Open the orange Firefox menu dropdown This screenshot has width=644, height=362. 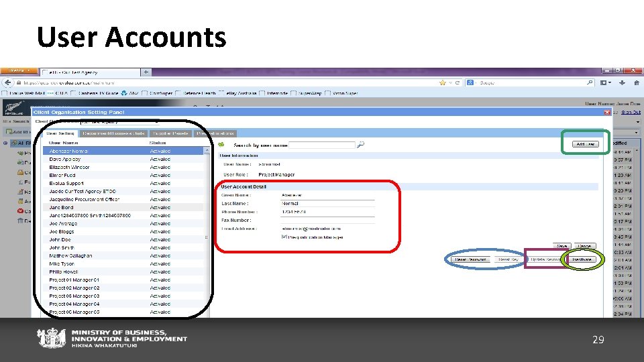click(19, 70)
